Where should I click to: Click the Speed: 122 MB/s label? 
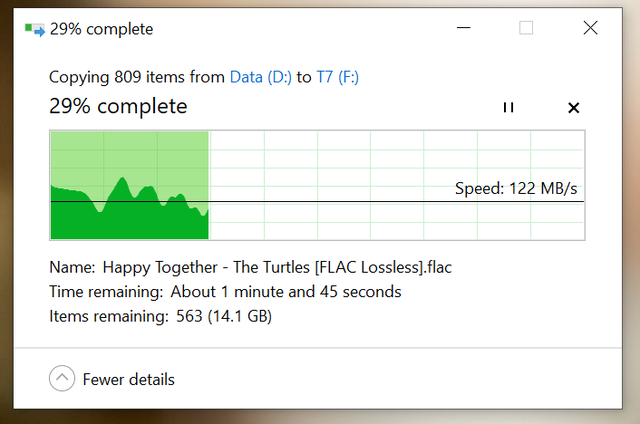click(x=516, y=189)
